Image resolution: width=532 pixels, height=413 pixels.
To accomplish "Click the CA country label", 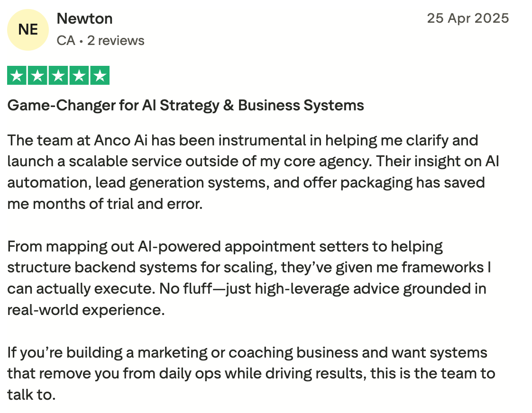I will point(66,41).
